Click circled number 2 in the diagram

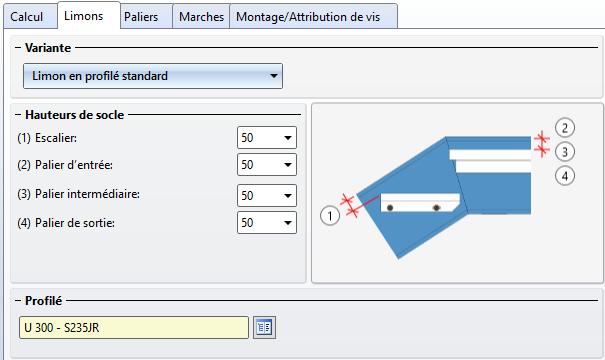[565, 128]
